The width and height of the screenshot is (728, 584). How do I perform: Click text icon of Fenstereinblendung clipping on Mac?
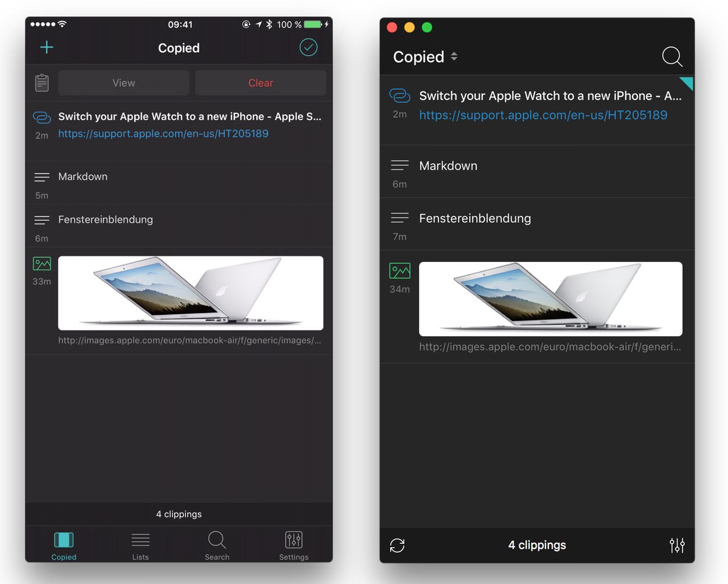(x=399, y=218)
